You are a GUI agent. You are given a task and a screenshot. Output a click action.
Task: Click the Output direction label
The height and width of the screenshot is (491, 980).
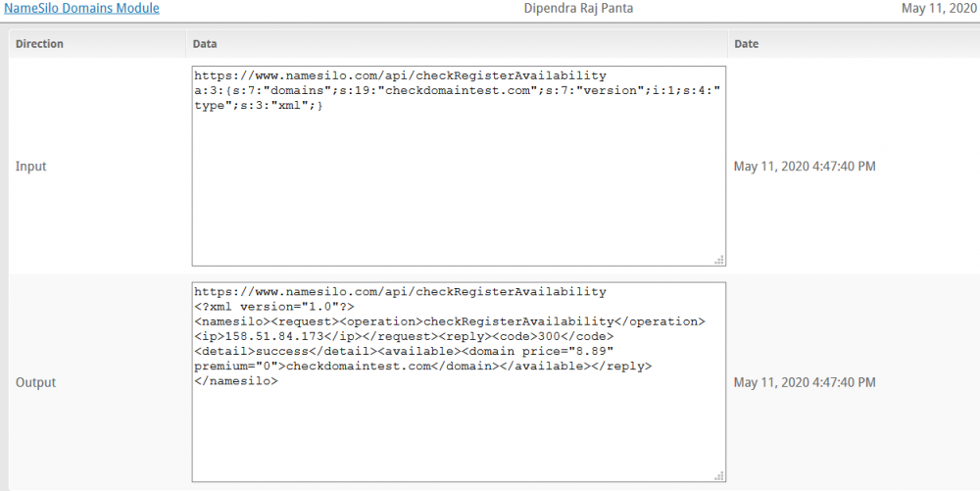[x=35, y=382]
